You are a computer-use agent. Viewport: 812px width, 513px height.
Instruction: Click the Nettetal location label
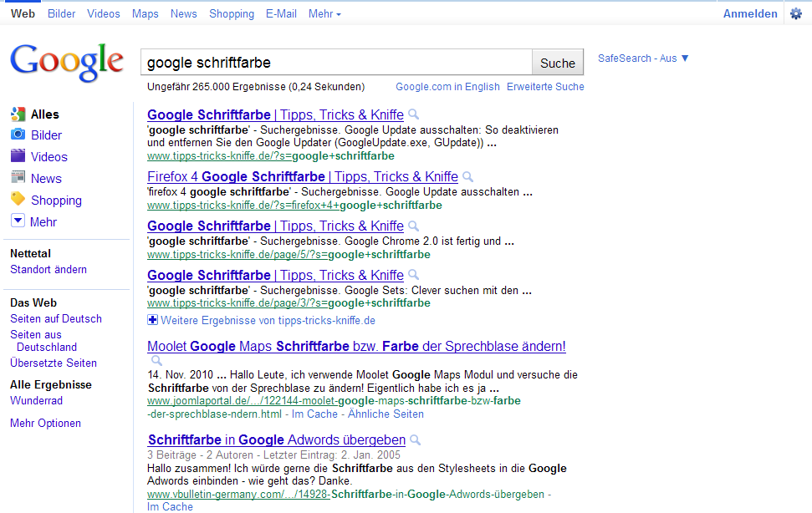pyautogui.click(x=31, y=253)
